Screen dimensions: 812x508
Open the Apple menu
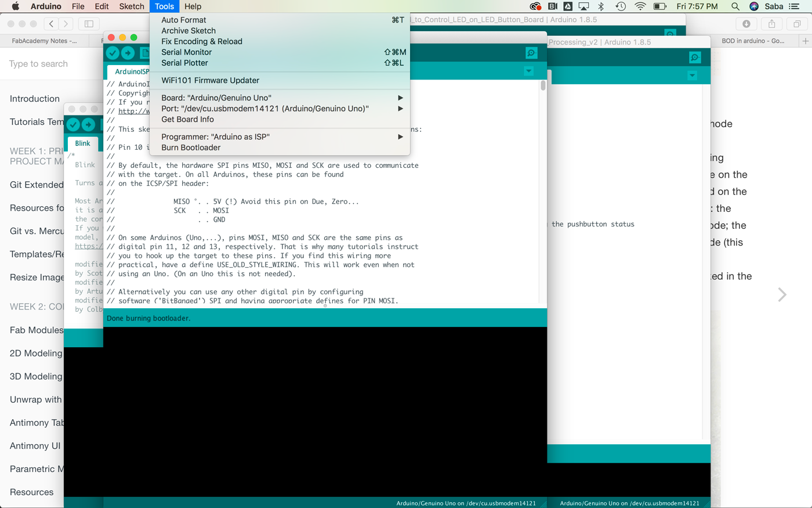tap(16, 6)
